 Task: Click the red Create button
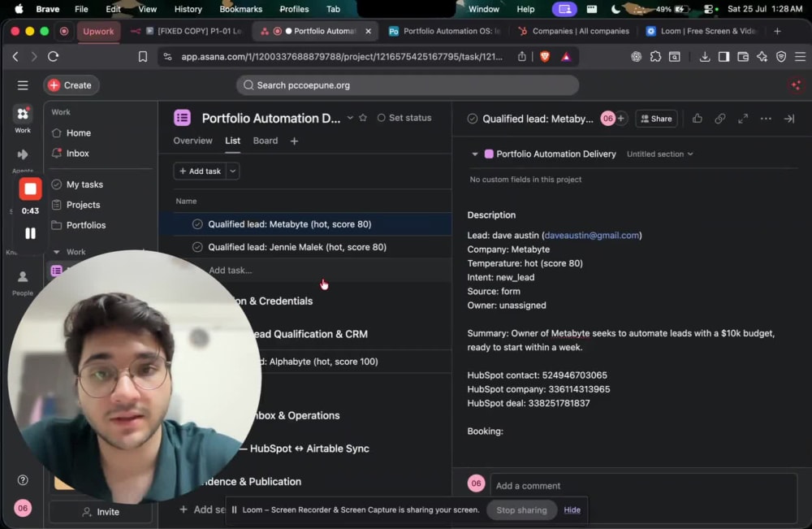tap(71, 85)
